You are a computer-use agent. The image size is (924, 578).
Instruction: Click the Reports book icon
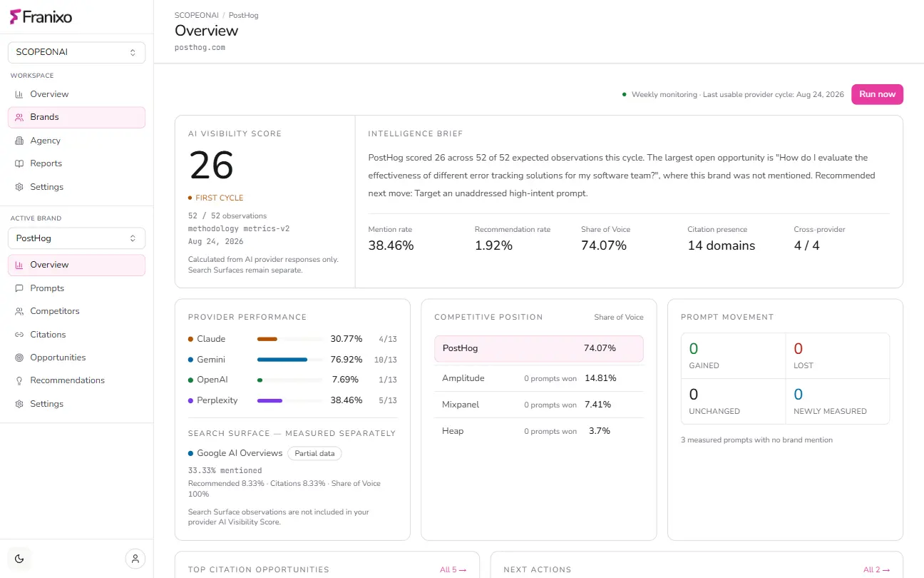19,163
